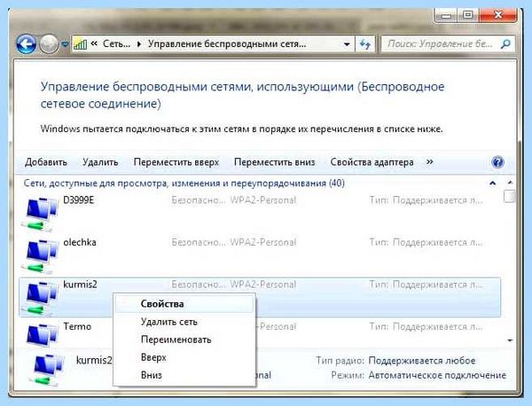Viewport: 532px width, 406px height.
Task: Open "Свойства адаптера" from the toolbar
Action: pos(372,162)
